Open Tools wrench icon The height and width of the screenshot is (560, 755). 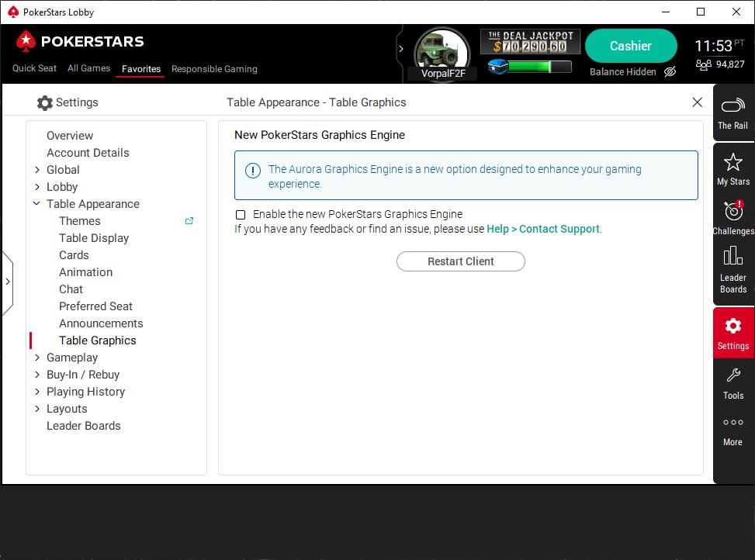(733, 375)
